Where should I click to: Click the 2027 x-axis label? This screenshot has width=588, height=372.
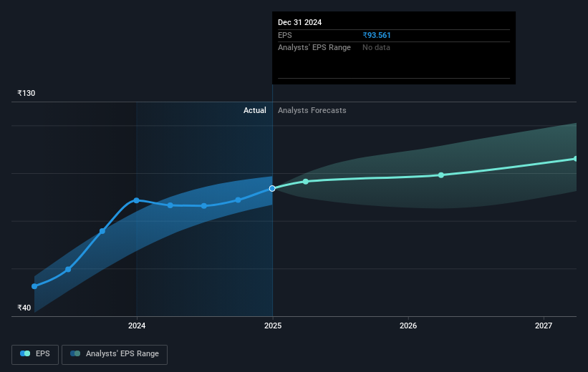(x=544, y=325)
